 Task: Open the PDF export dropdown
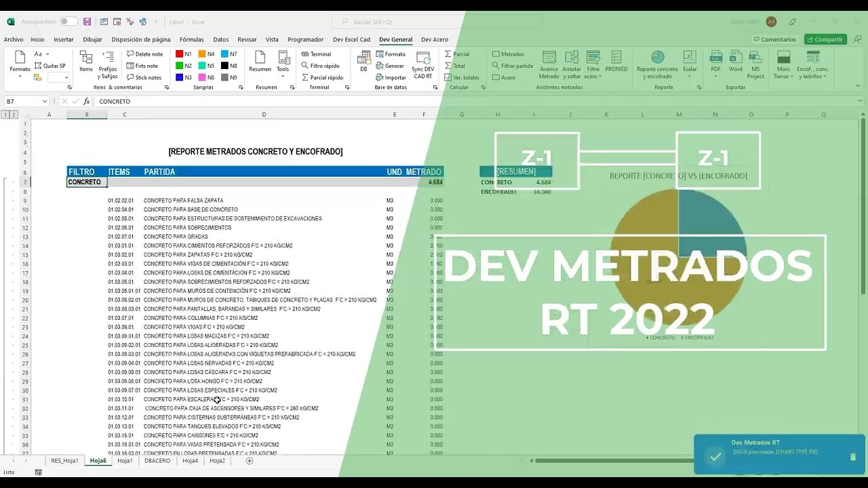[x=715, y=64]
